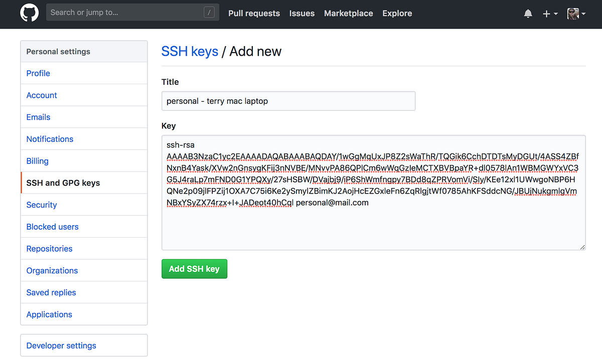Visit the Marketplace tab
602x364 pixels.
click(x=348, y=14)
